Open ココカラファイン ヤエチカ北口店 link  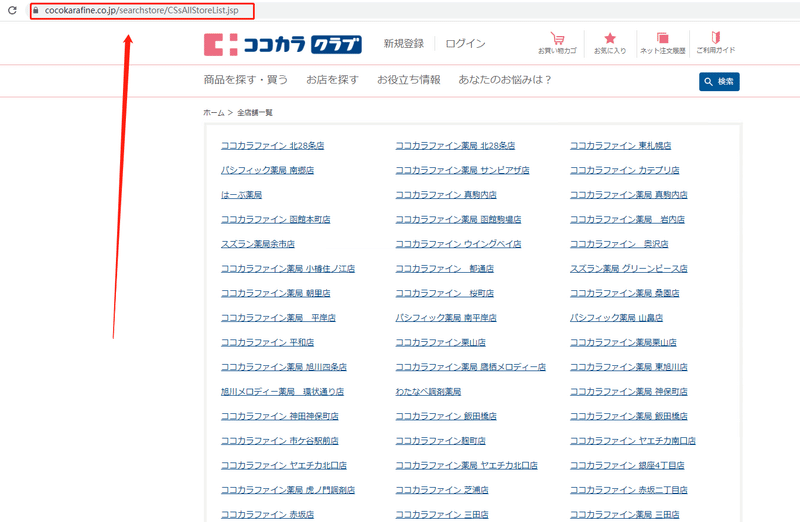pyautogui.click(x=284, y=465)
